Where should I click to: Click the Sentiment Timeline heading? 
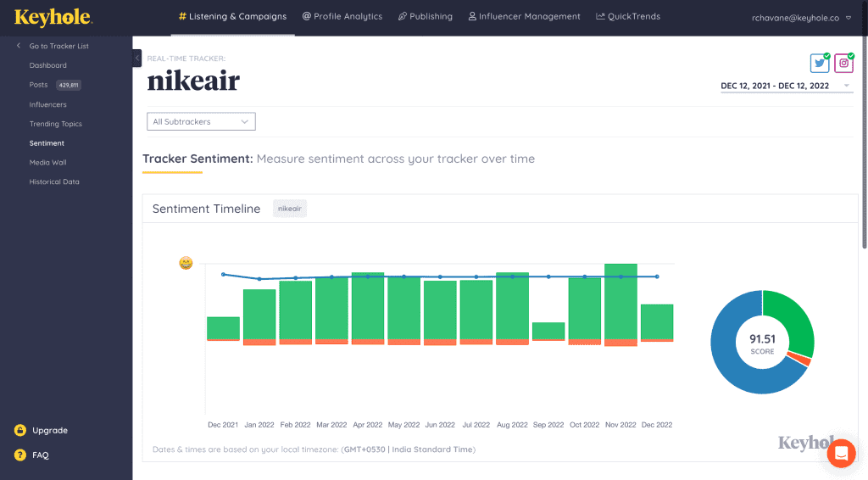[x=207, y=209]
